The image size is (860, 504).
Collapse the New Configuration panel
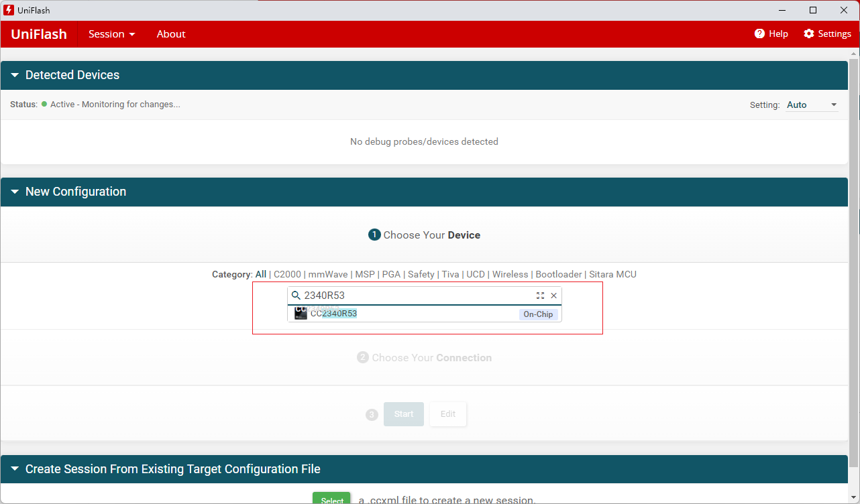click(x=15, y=192)
